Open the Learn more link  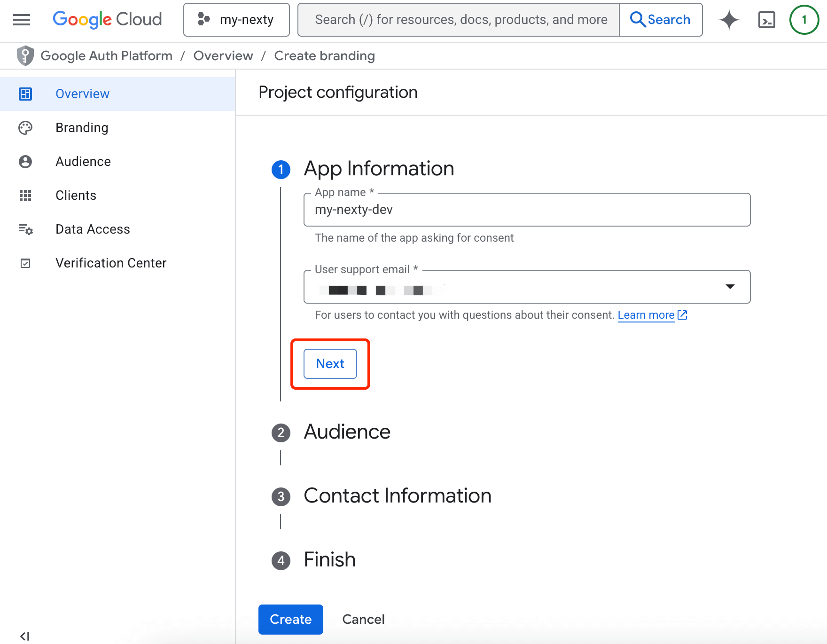click(x=646, y=315)
